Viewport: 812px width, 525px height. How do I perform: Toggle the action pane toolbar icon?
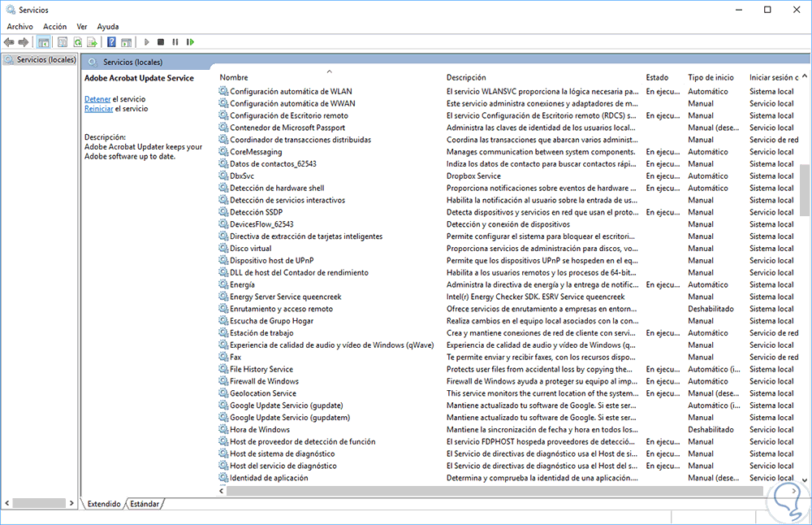pos(127,42)
